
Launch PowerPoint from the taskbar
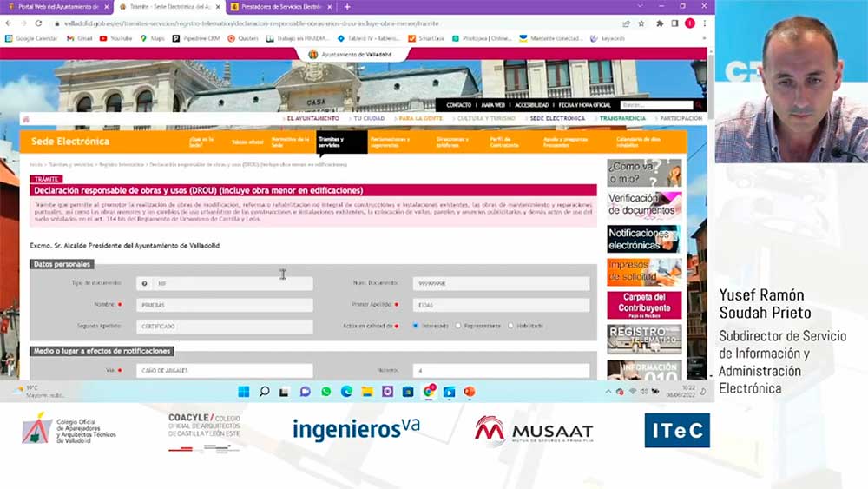click(x=470, y=392)
